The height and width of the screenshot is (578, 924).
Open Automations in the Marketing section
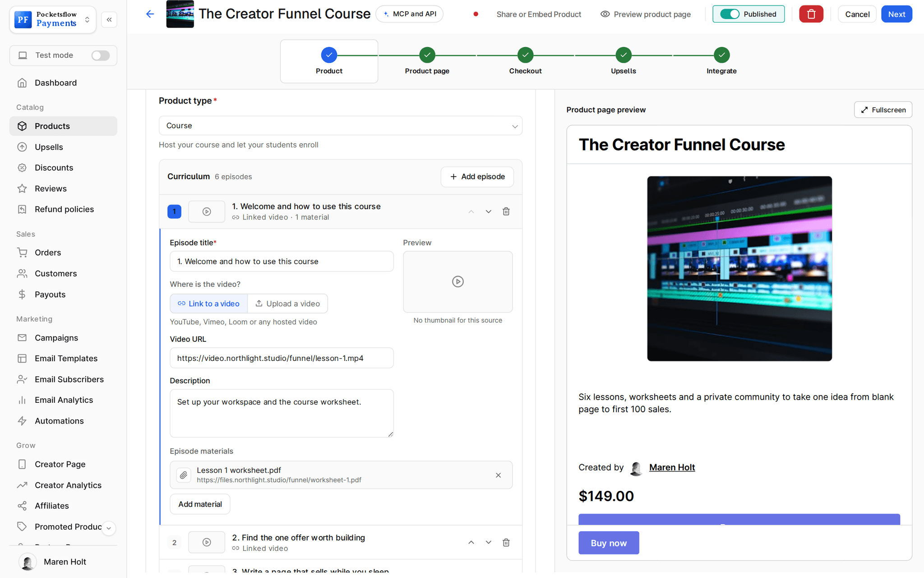pos(63,421)
